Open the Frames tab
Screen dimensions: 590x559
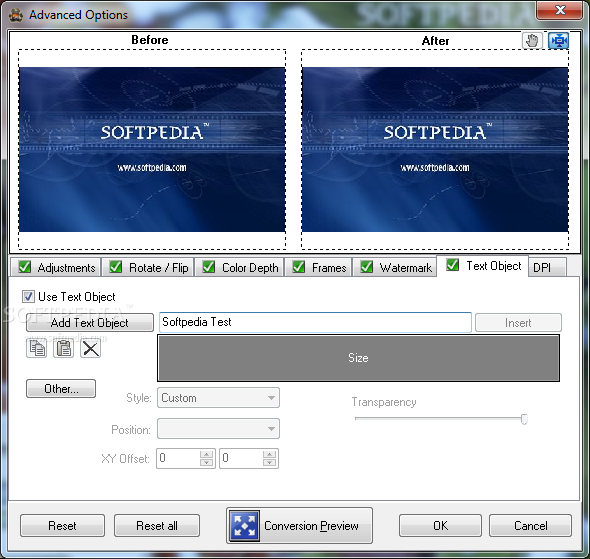click(x=318, y=267)
